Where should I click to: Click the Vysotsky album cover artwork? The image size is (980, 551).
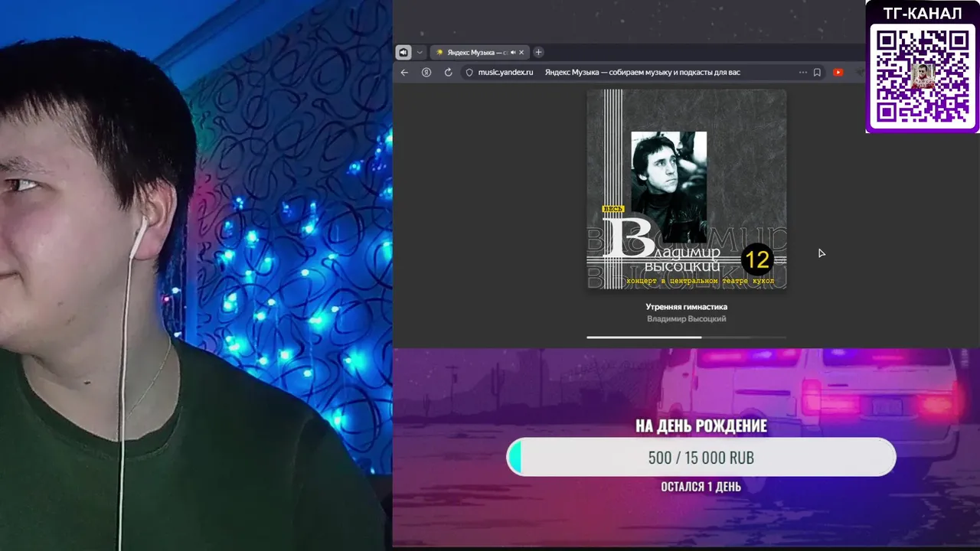pos(686,189)
